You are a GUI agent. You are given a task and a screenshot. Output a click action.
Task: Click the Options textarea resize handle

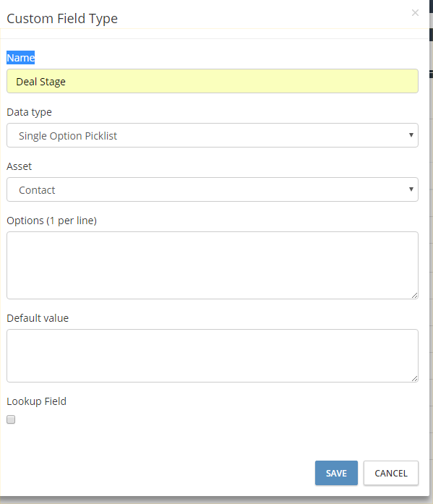pyautogui.click(x=414, y=296)
